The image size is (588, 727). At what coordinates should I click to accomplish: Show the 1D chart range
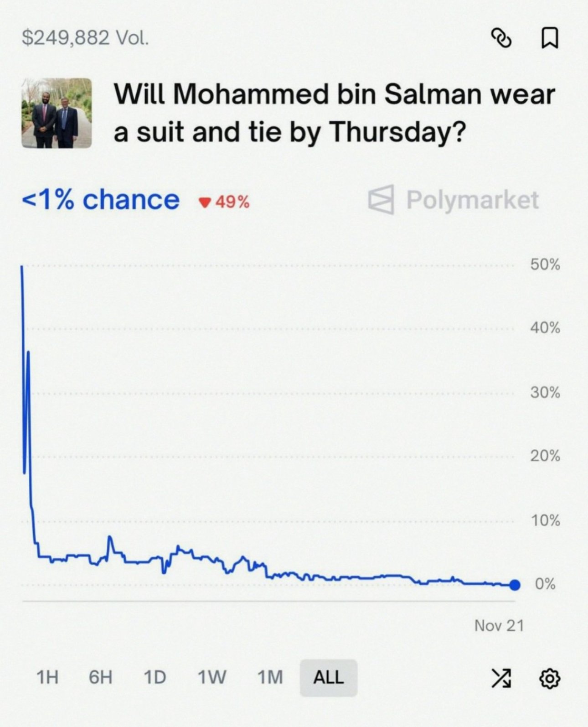[x=155, y=677]
